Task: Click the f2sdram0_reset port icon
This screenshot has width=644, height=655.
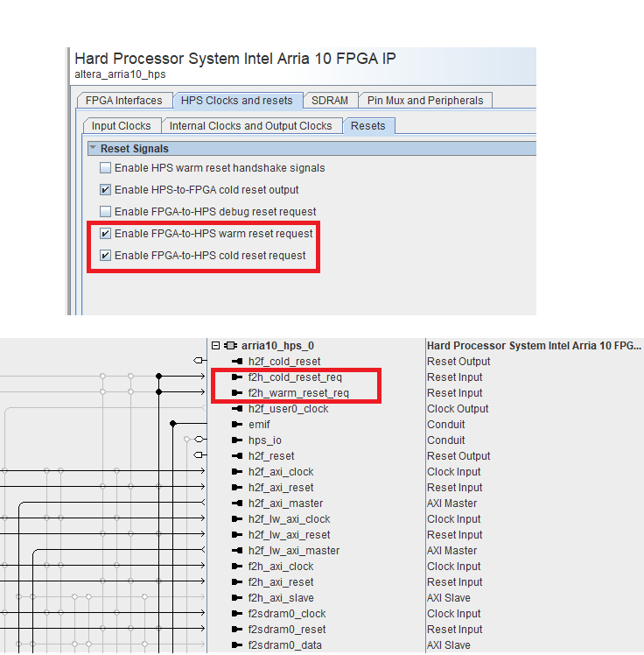Action: [x=237, y=629]
